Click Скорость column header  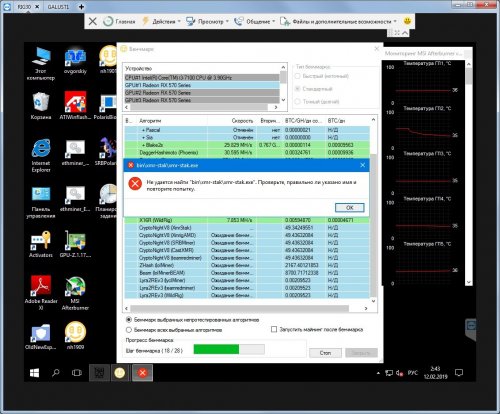pyautogui.click(x=231, y=121)
